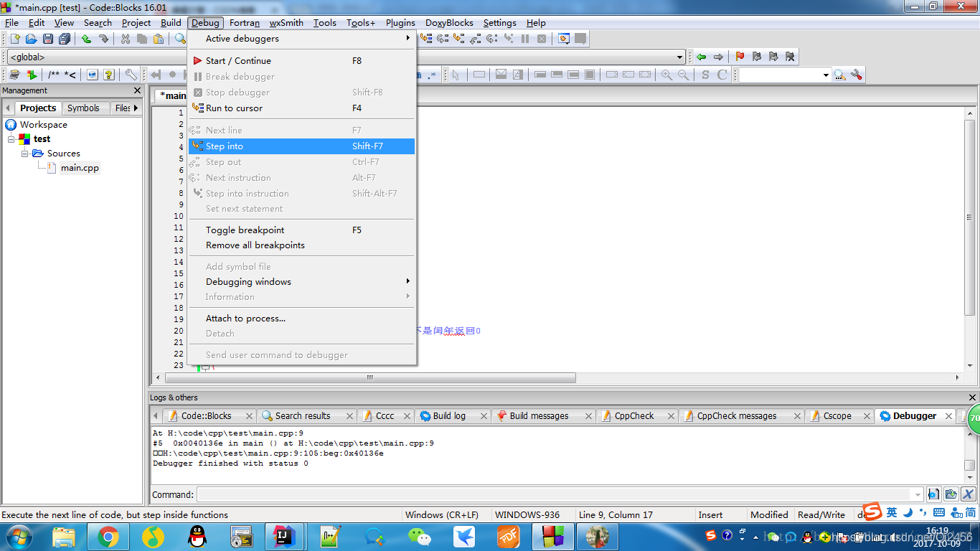
Task: Click the Cut scissors icon
Action: [126, 39]
